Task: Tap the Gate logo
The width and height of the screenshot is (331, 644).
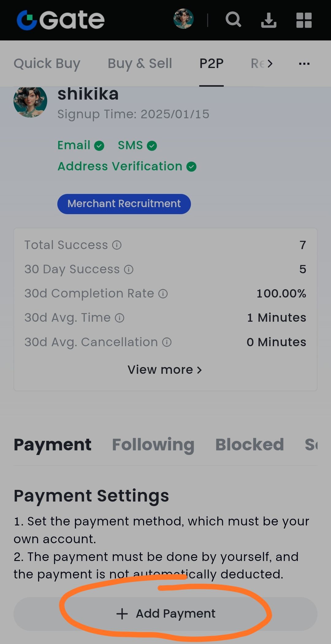Action: coord(61,20)
